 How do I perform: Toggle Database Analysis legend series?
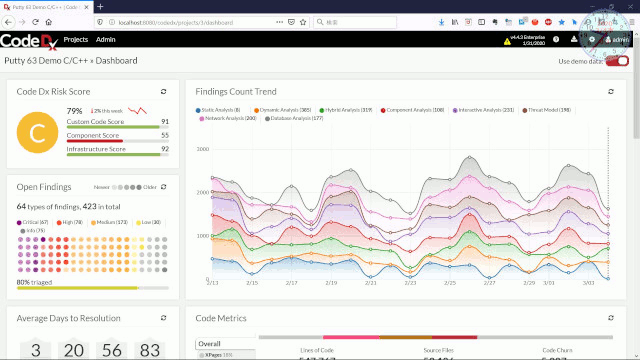(294, 118)
